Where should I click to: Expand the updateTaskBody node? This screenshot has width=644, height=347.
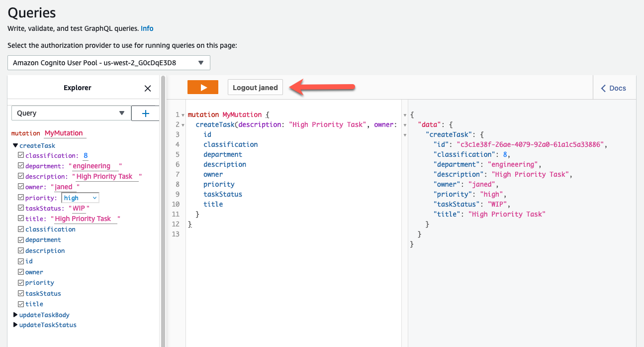(15, 315)
